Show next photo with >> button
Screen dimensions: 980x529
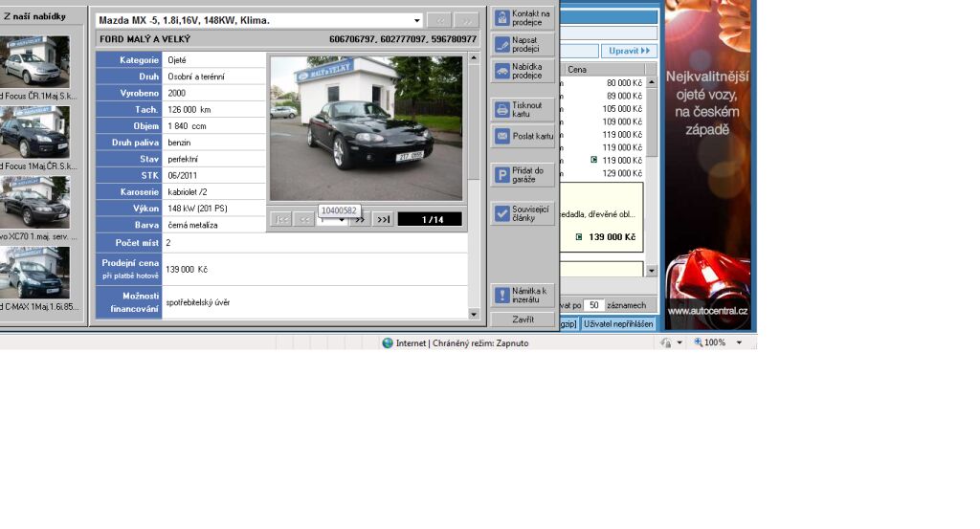pos(360,219)
